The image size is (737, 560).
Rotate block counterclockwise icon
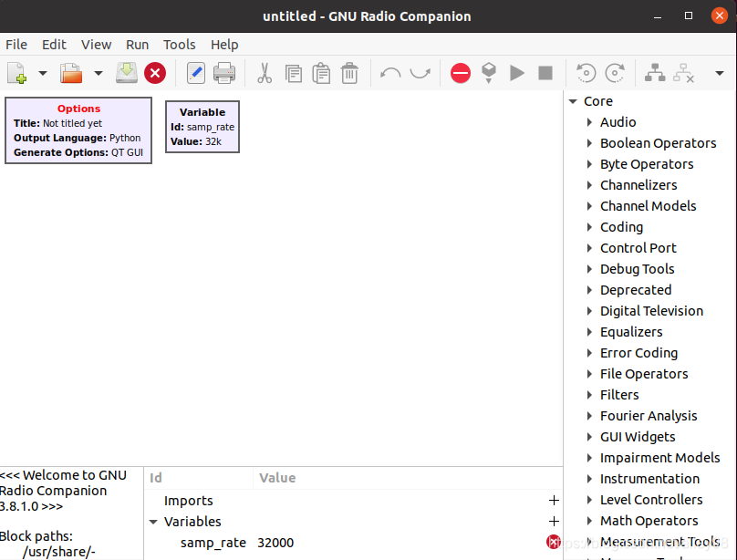click(x=586, y=73)
